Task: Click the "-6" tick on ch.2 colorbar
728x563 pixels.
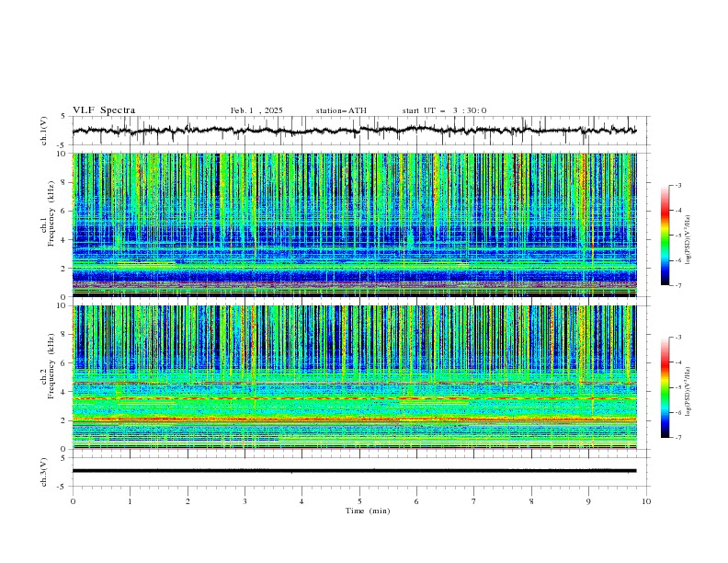Action: pos(677,412)
